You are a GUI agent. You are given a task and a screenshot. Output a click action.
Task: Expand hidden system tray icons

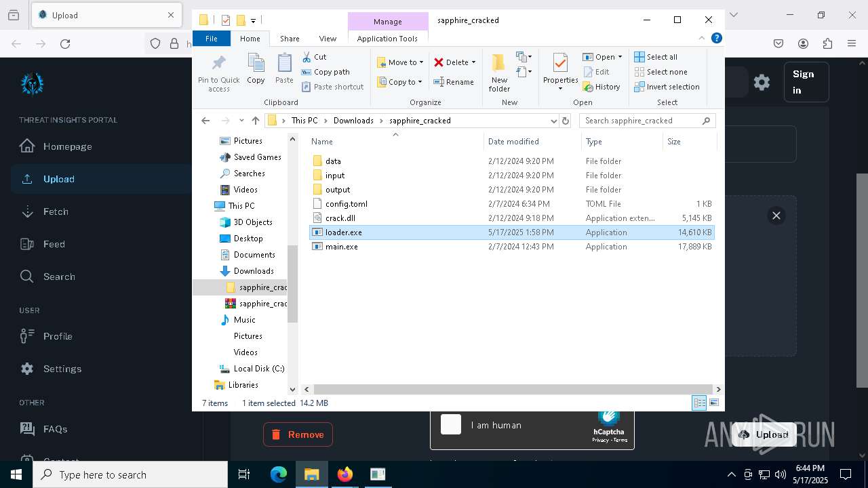(x=731, y=474)
